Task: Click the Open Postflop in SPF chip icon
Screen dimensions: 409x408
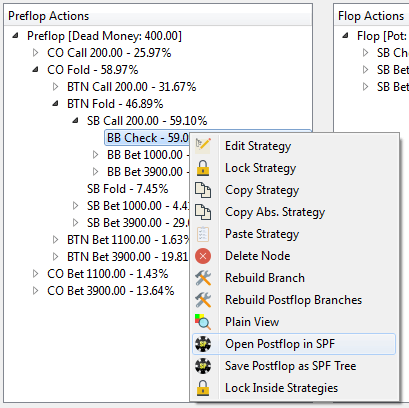Action: pos(203,344)
